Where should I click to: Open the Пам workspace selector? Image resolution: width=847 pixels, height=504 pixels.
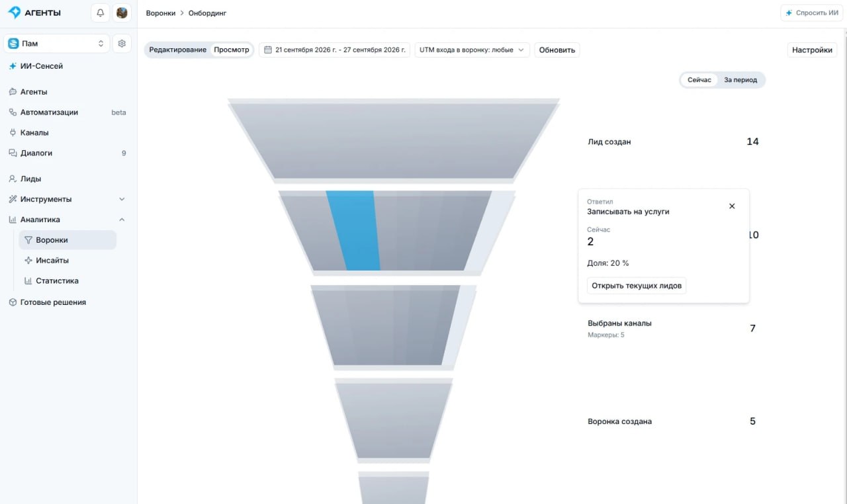coord(56,44)
